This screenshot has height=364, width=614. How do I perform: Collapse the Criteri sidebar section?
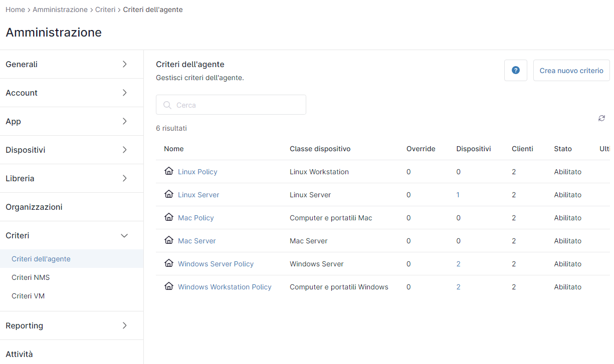click(x=72, y=235)
